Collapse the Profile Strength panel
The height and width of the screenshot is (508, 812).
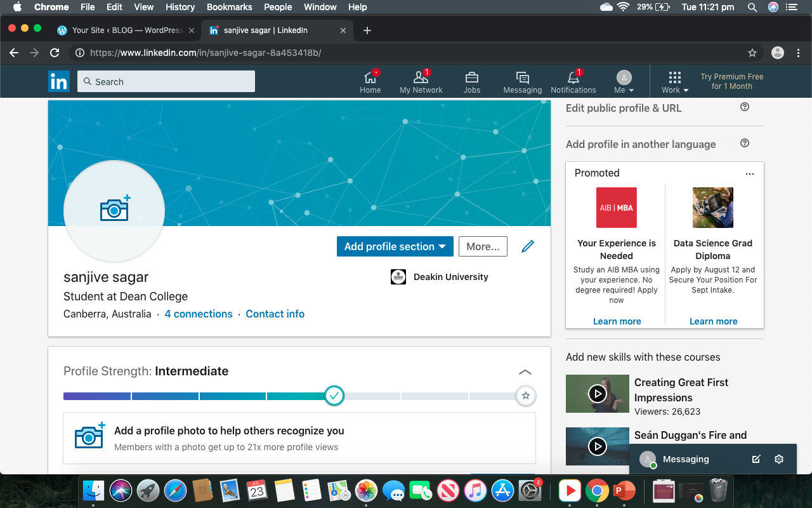[x=525, y=372]
